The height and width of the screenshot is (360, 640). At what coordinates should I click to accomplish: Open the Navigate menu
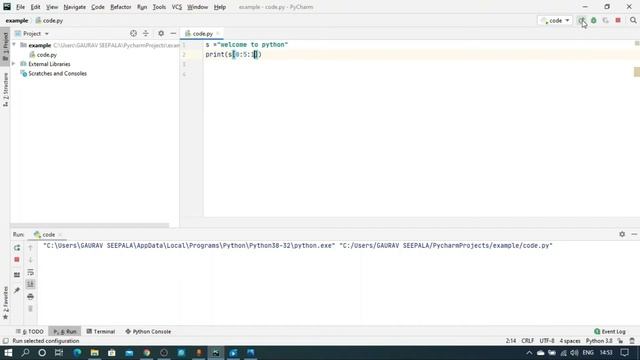(x=75, y=7)
